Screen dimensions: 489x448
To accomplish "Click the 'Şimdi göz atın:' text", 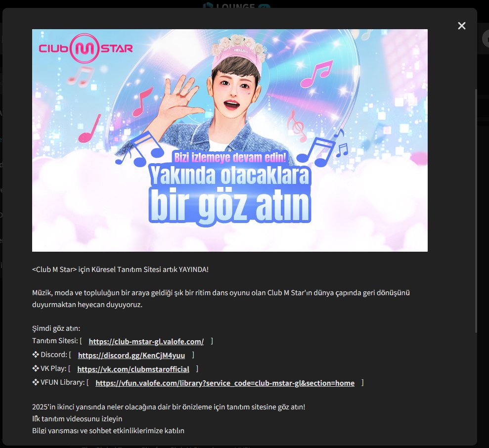I will [x=56, y=328].
